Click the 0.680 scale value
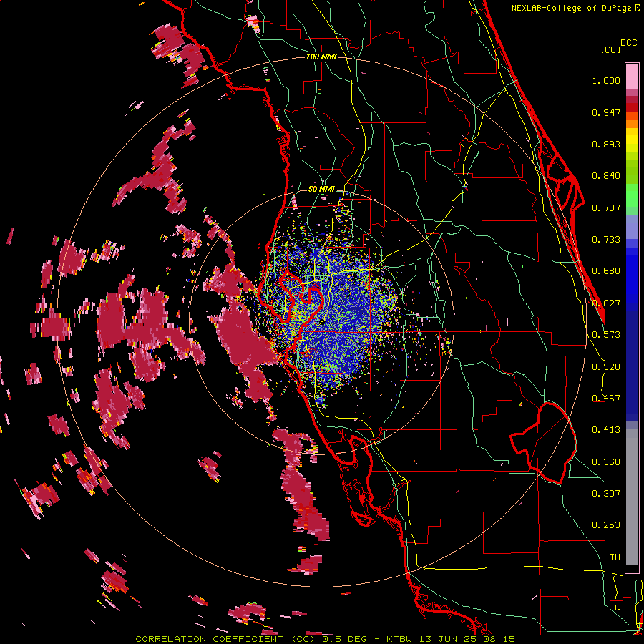644x644 pixels. [606, 271]
